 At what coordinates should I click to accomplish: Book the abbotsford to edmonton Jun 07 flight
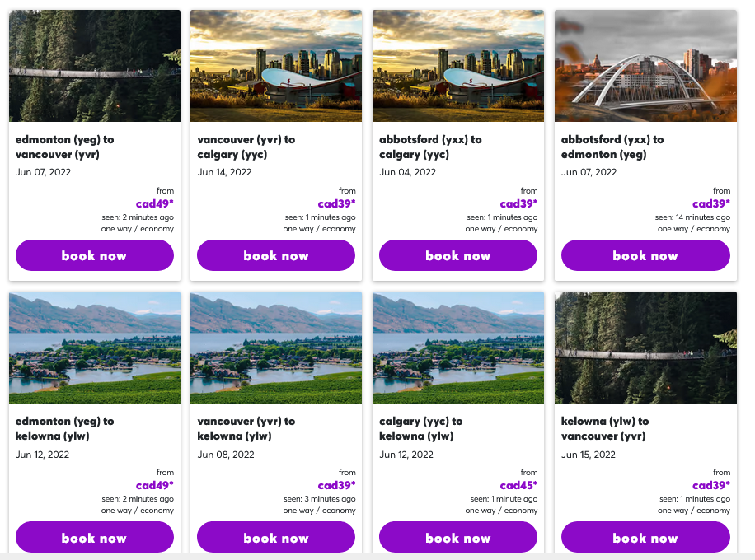[645, 255]
